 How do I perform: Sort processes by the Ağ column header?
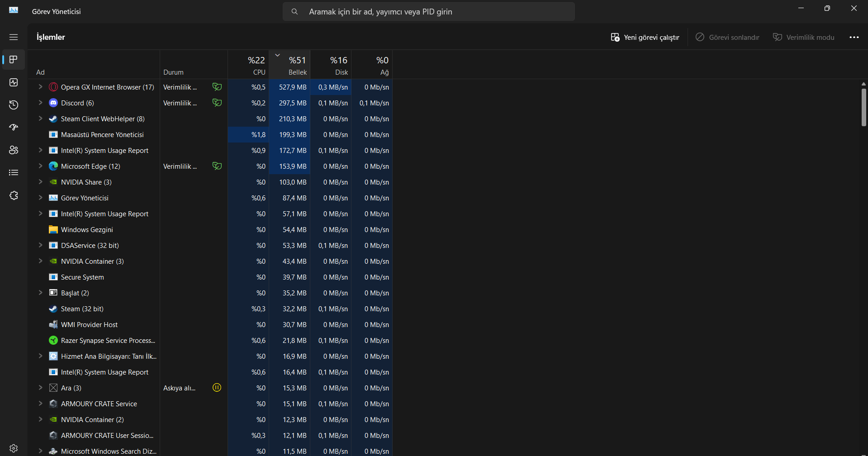point(372,65)
